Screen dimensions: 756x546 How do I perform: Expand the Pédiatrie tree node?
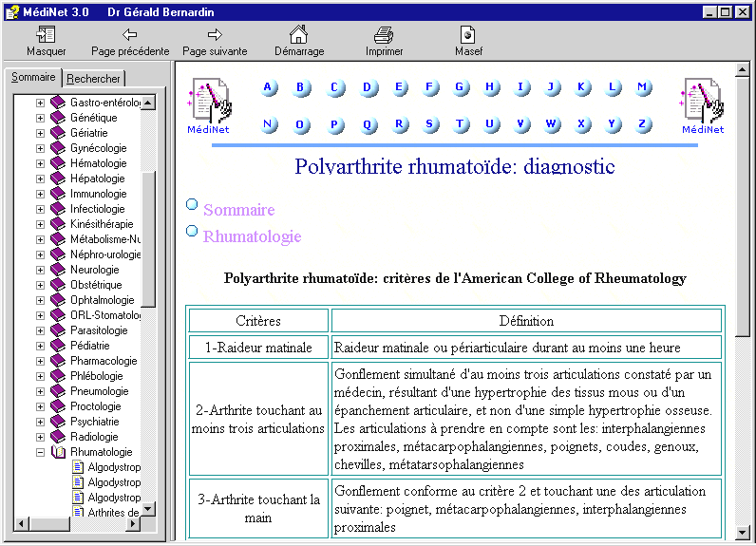(x=40, y=346)
